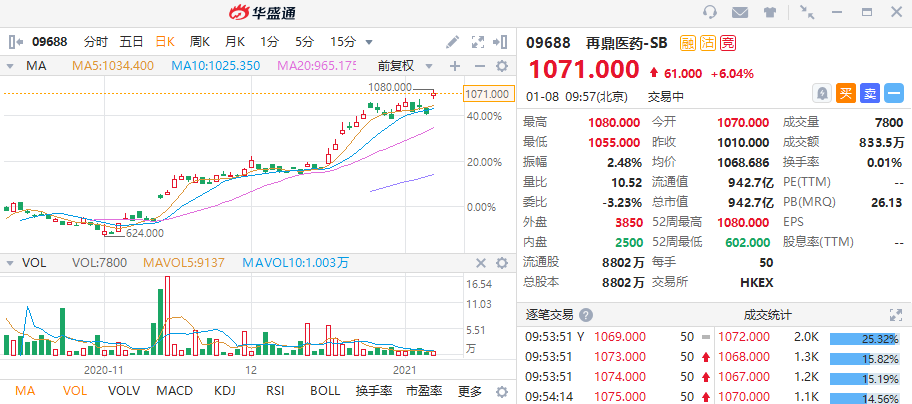912x404 pixels.
Task: Click the tallest red volume bar
Action: (x=168, y=316)
